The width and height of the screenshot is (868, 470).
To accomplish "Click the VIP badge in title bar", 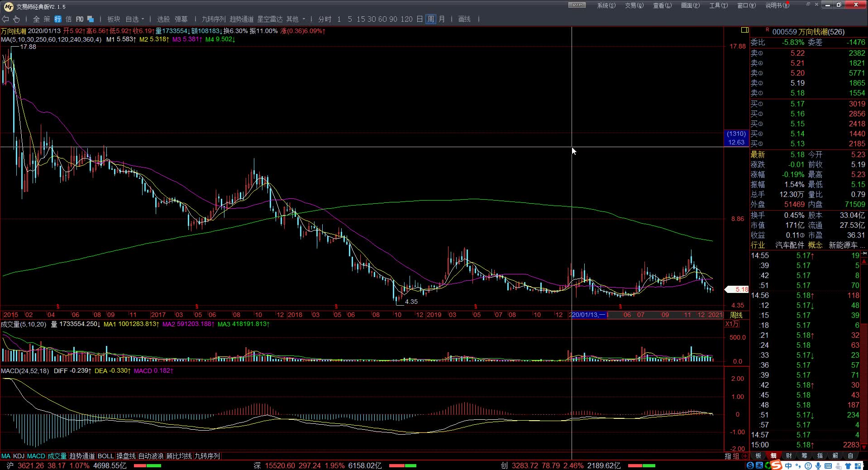I will [577, 5].
